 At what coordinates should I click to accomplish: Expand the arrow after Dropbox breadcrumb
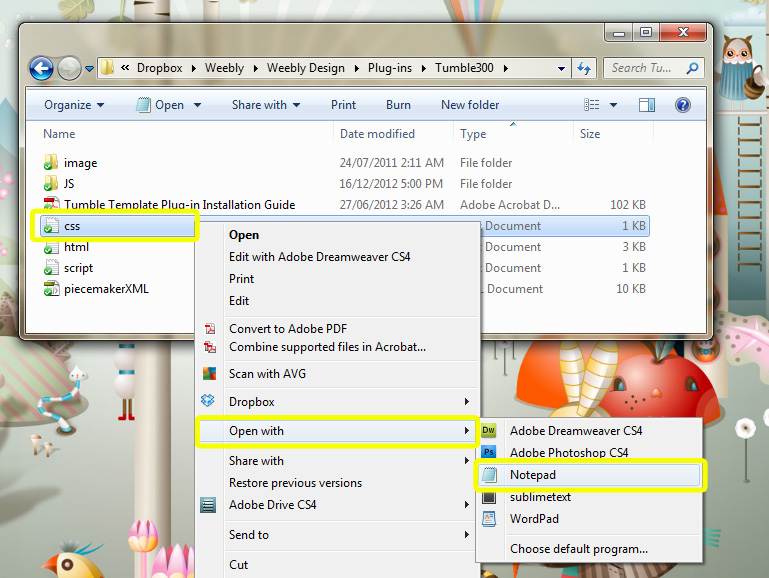pyautogui.click(x=194, y=68)
